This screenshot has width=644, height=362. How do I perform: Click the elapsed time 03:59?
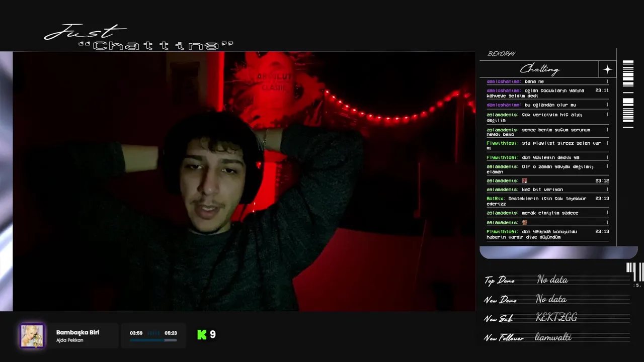pyautogui.click(x=136, y=333)
